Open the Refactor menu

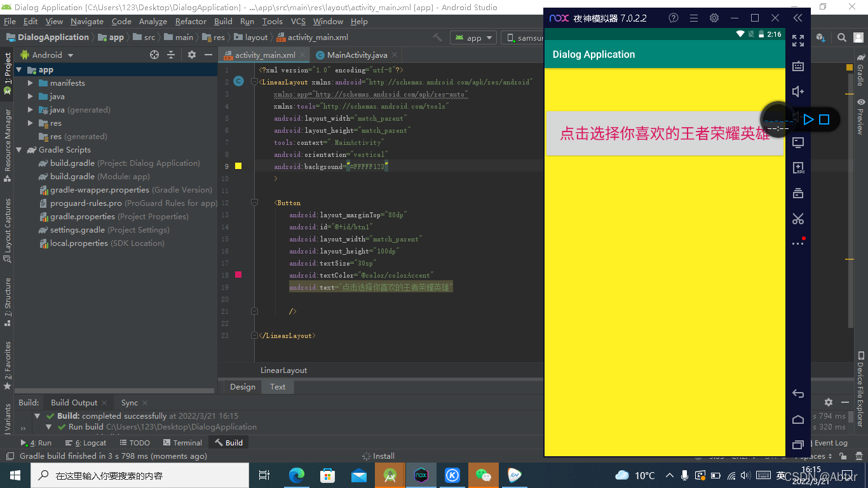(191, 21)
